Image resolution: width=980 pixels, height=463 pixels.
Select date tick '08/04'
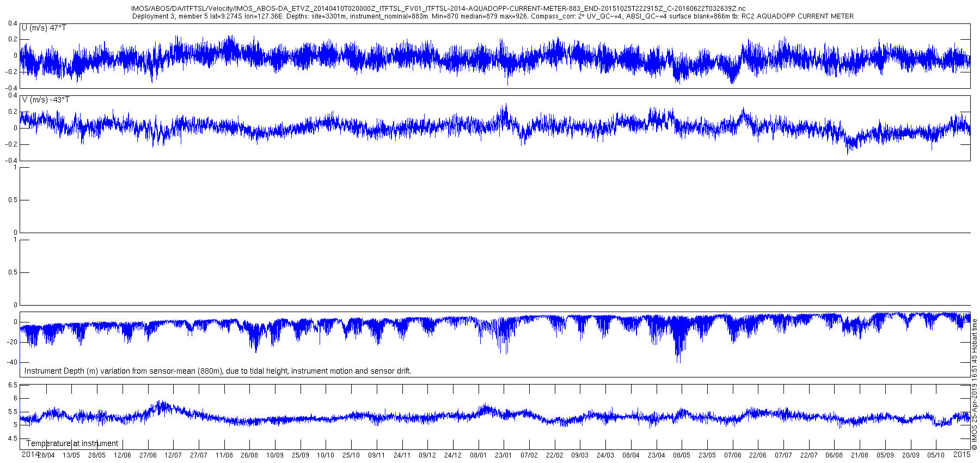[631, 455]
